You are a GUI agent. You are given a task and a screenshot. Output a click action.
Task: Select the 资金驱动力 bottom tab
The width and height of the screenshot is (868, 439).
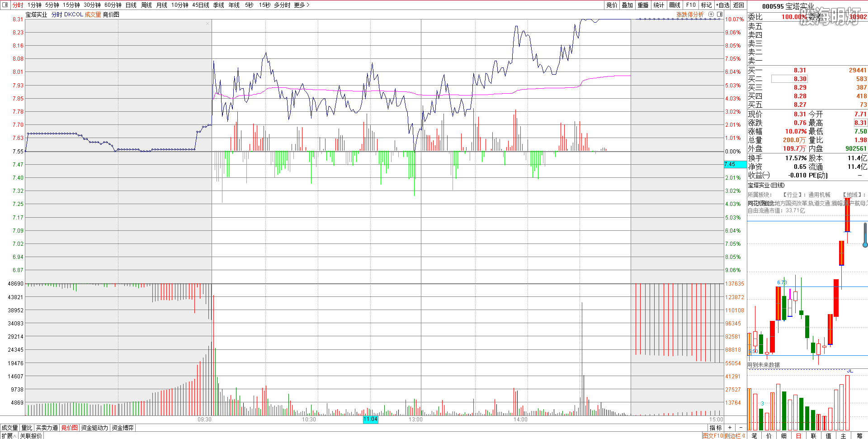[94, 428]
